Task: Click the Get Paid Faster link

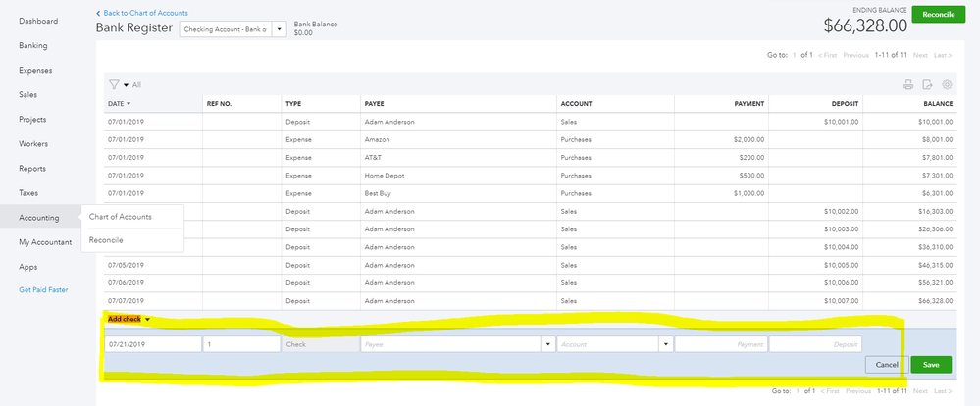Action: tap(43, 290)
